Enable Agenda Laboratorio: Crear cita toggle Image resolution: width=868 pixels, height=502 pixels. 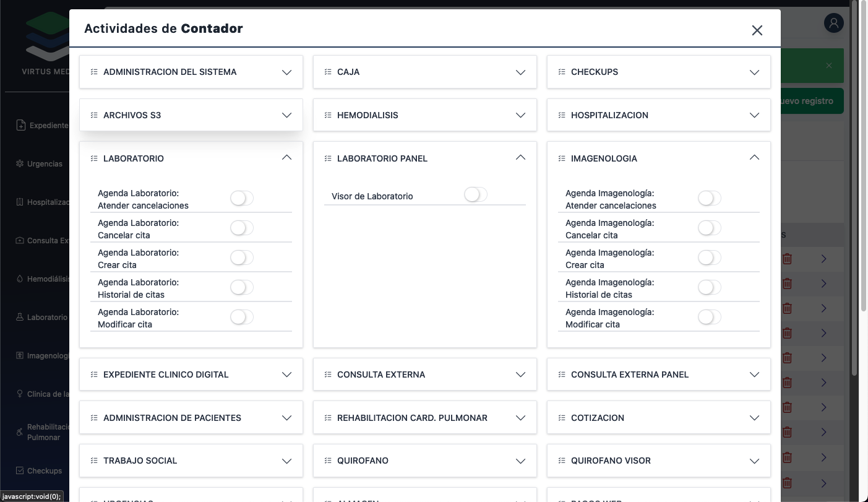[242, 257]
